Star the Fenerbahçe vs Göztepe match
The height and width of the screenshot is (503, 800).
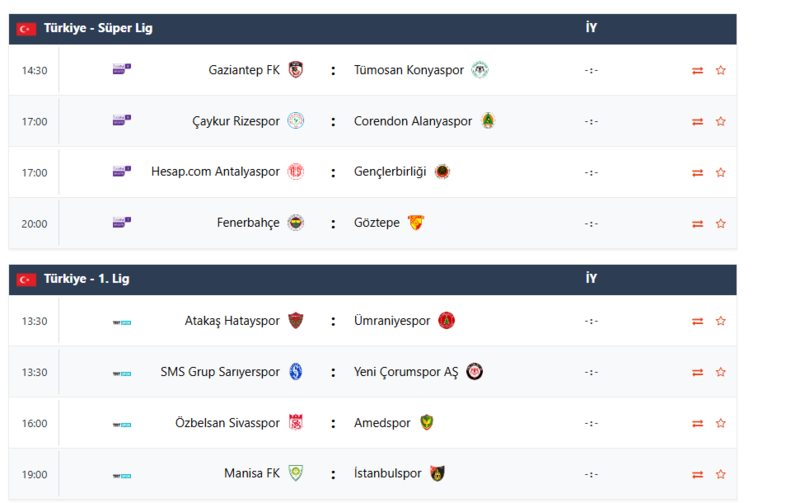(x=720, y=224)
